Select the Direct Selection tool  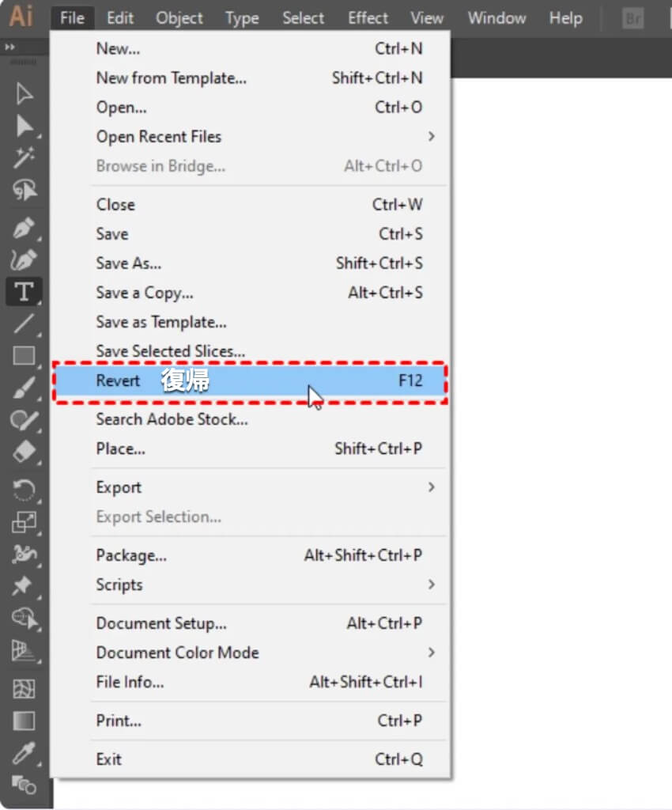click(x=25, y=126)
